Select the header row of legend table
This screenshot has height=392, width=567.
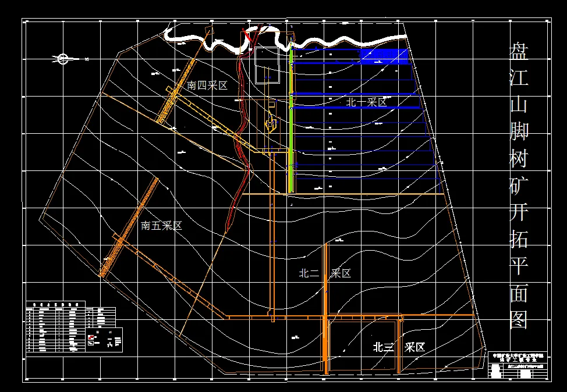pos(56,304)
